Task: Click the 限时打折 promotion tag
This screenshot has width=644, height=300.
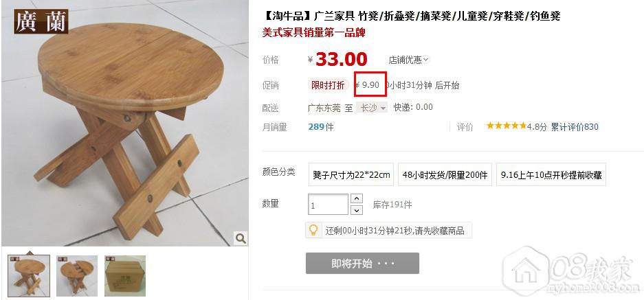Action: pyautogui.click(x=328, y=85)
